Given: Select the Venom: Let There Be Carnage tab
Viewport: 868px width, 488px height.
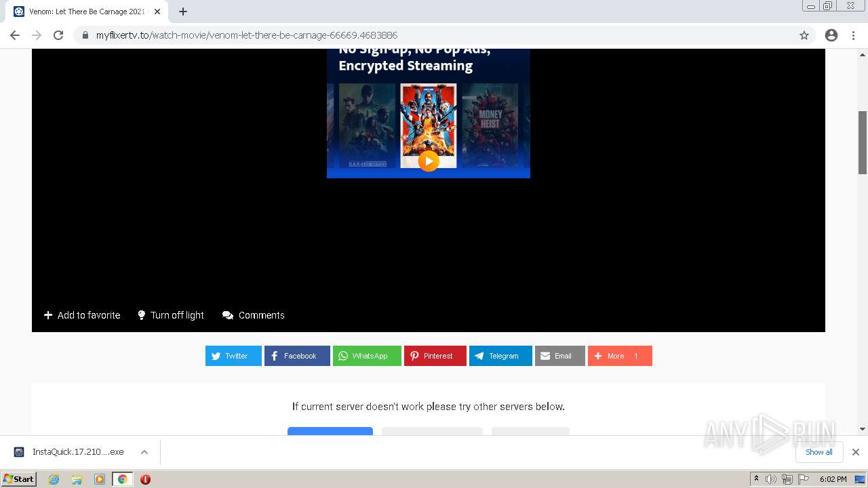Looking at the screenshot, I should pyautogui.click(x=87, y=12).
